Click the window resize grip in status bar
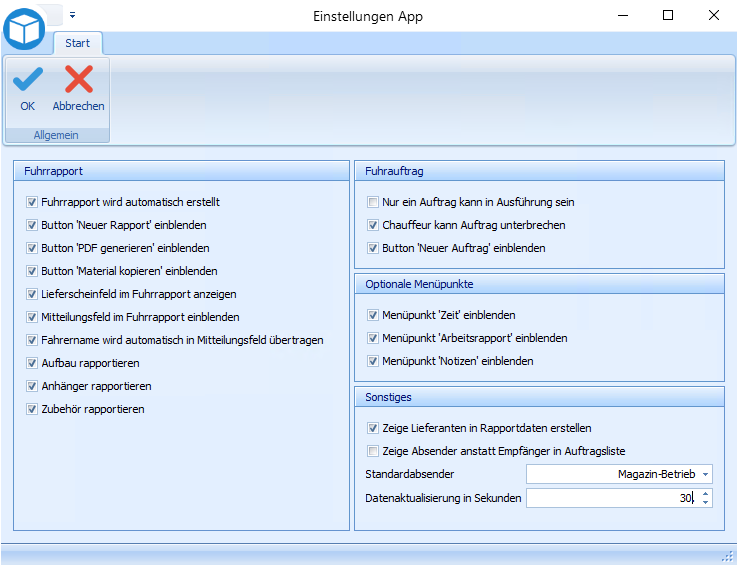 pyautogui.click(x=727, y=555)
